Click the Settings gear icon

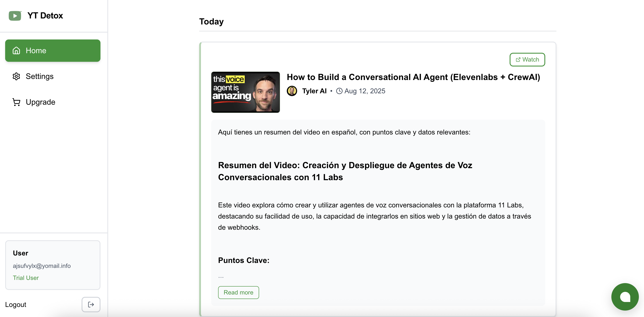pyautogui.click(x=16, y=76)
